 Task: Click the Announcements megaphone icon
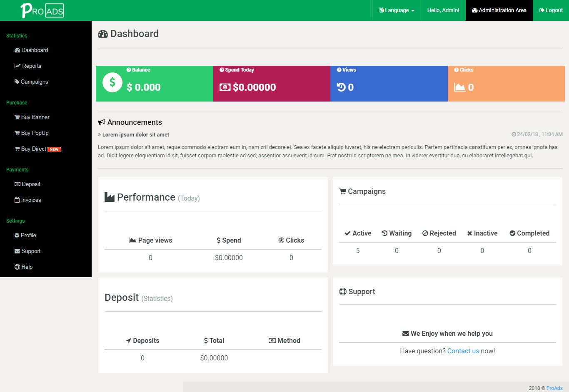[102, 122]
